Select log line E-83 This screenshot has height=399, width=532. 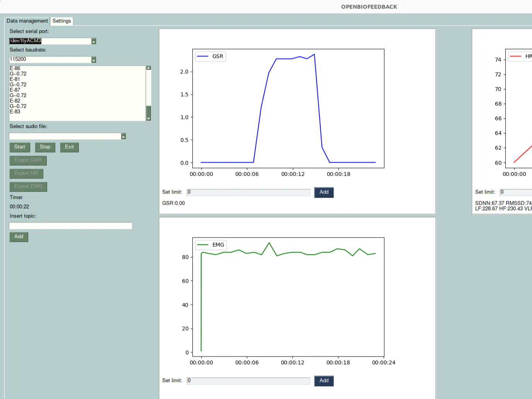click(x=15, y=112)
